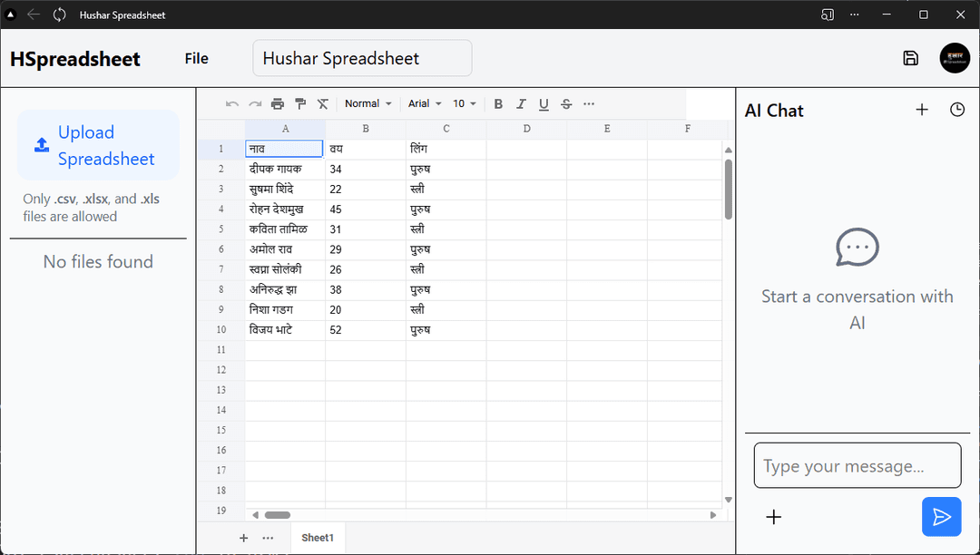The height and width of the screenshot is (555, 980).
Task: Click the Upload Spreadsheet button
Action: [x=98, y=145]
